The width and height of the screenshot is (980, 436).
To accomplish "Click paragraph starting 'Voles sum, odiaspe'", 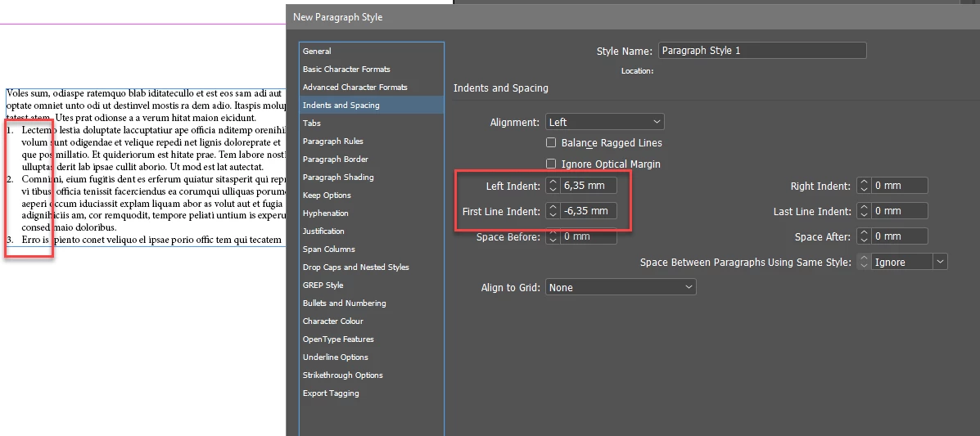I will pyautogui.click(x=147, y=105).
